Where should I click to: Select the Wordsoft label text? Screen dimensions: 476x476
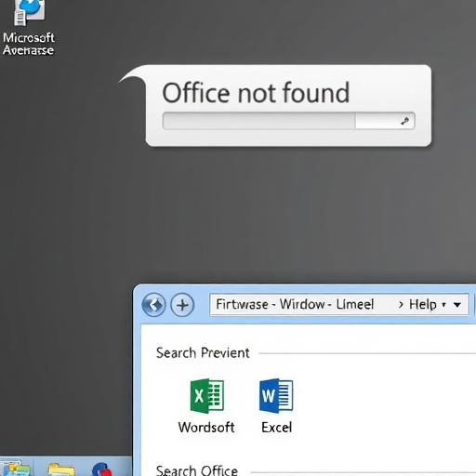coord(206,428)
